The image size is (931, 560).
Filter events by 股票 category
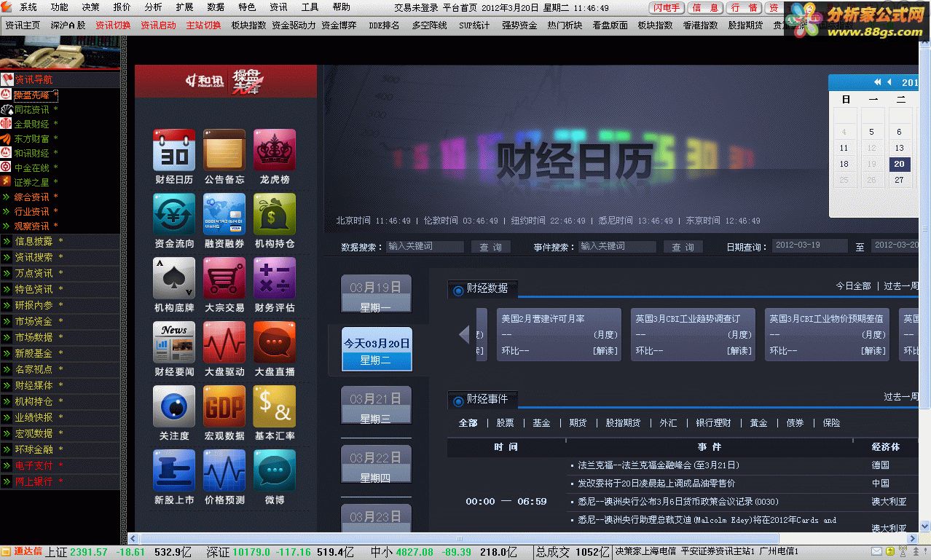[x=506, y=422]
